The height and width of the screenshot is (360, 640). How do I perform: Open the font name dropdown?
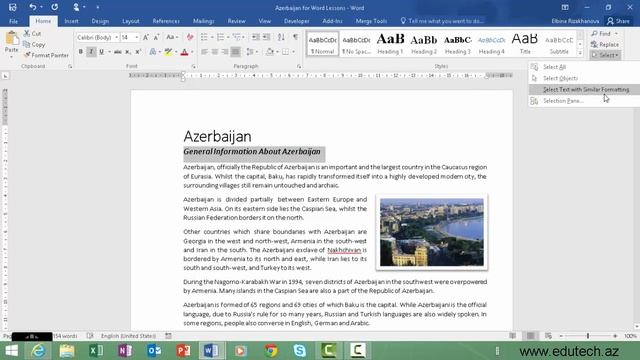tap(116, 37)
